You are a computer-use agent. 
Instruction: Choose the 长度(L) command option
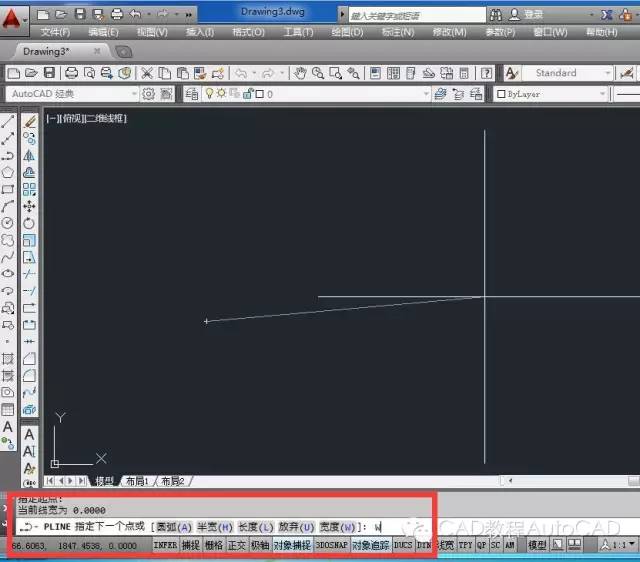[256, 527]
